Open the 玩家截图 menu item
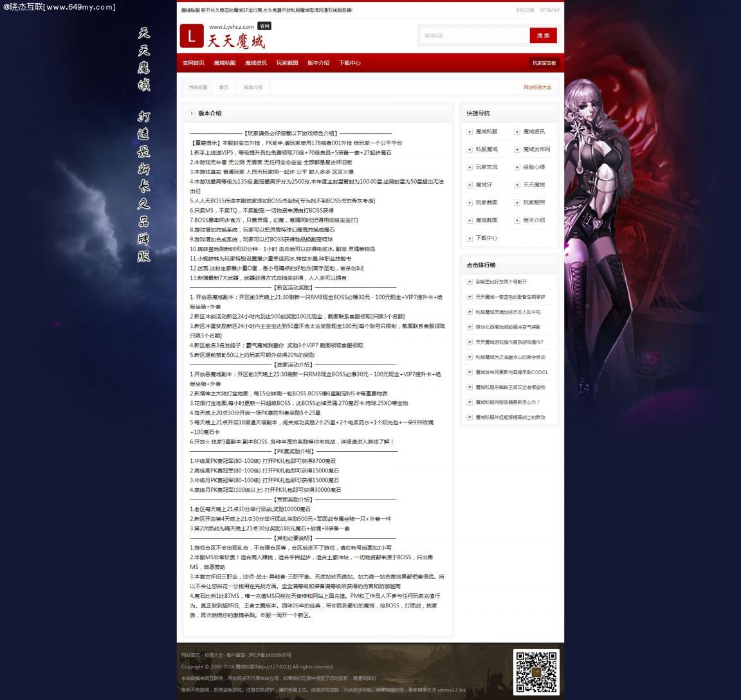The image size is (741, 700). [x=286, y=62]
